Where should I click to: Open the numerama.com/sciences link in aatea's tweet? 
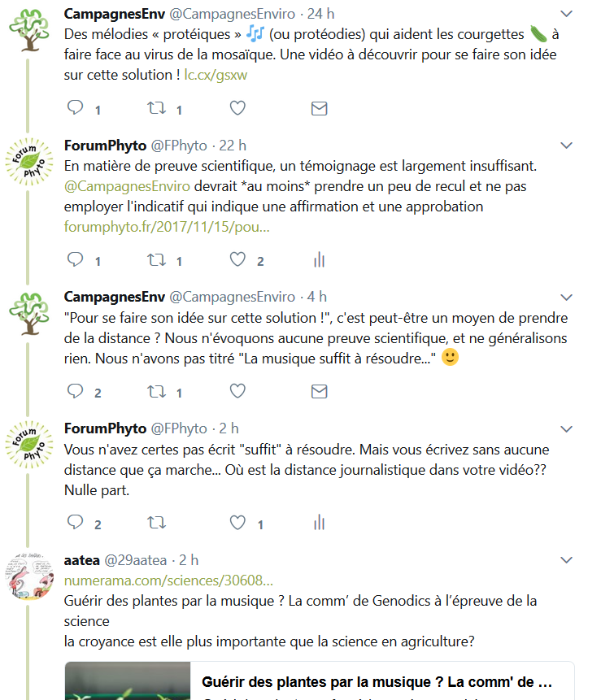click(168, 580)
